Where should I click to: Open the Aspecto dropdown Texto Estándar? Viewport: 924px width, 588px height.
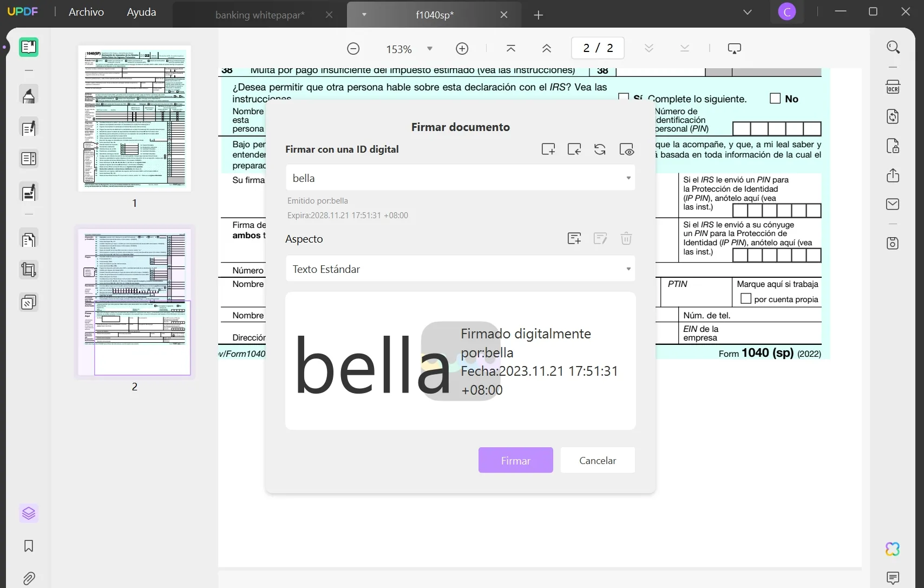460,269
